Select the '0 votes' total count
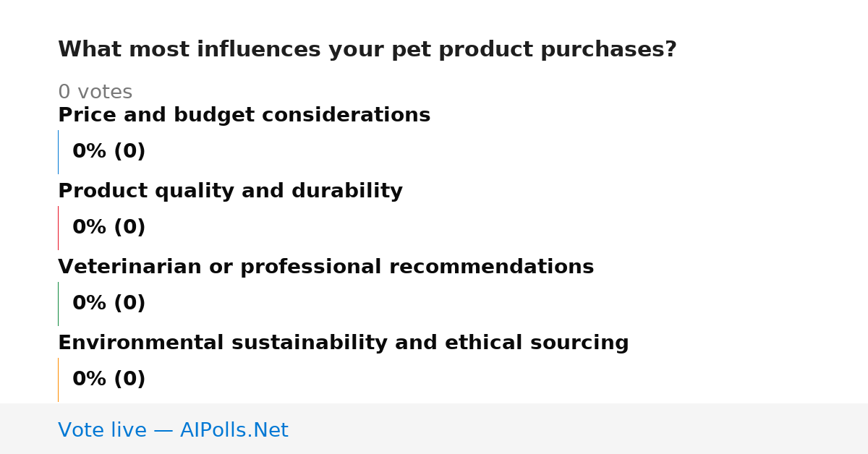This screenshot has width=868, height=454. click(x=95, y=93)
